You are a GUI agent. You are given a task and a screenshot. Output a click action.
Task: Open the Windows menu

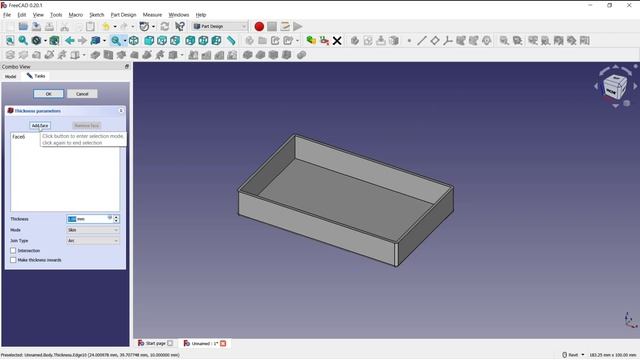tap(179, 15)
